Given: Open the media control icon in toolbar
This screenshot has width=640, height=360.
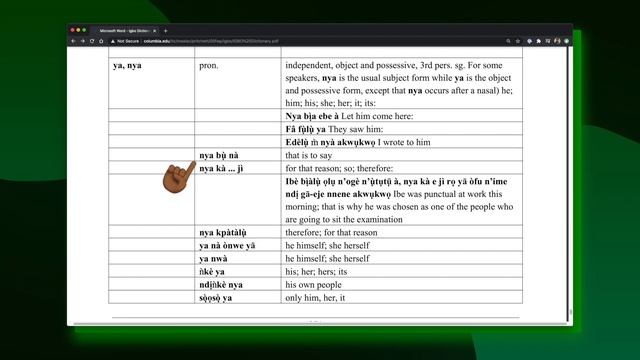Looking at the screenshot, I should coord(548,41).
